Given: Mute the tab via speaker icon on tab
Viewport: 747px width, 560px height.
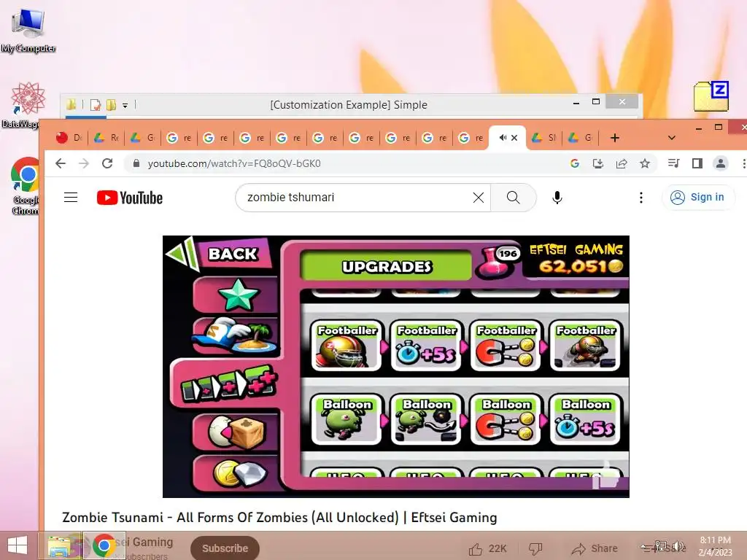Looking at the screenshot, I should pos(502,138).
